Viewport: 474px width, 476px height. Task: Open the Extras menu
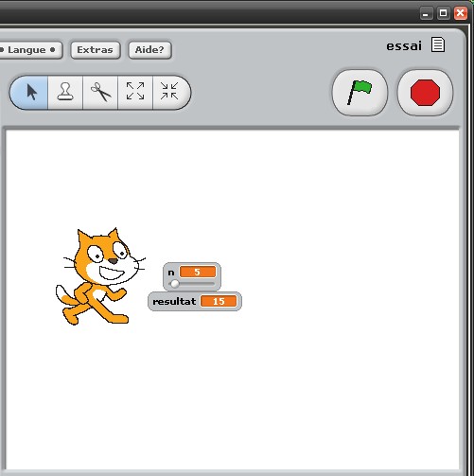tap(95, 50)
